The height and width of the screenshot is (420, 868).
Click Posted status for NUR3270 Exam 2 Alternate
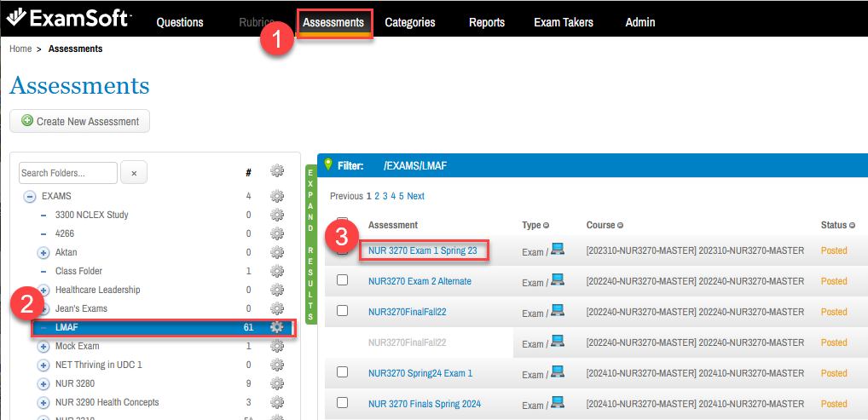click(x=834, y=281)
